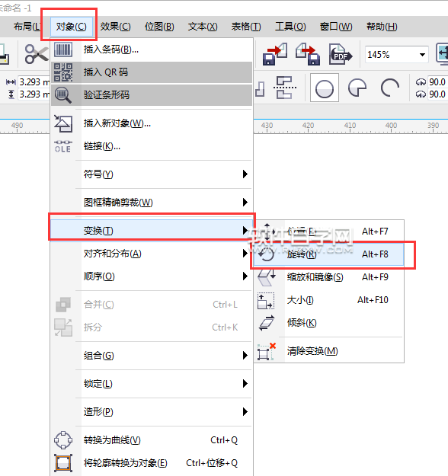Click the Size icon in submenu
The image size is (448, 476).
tap(266, 301)
